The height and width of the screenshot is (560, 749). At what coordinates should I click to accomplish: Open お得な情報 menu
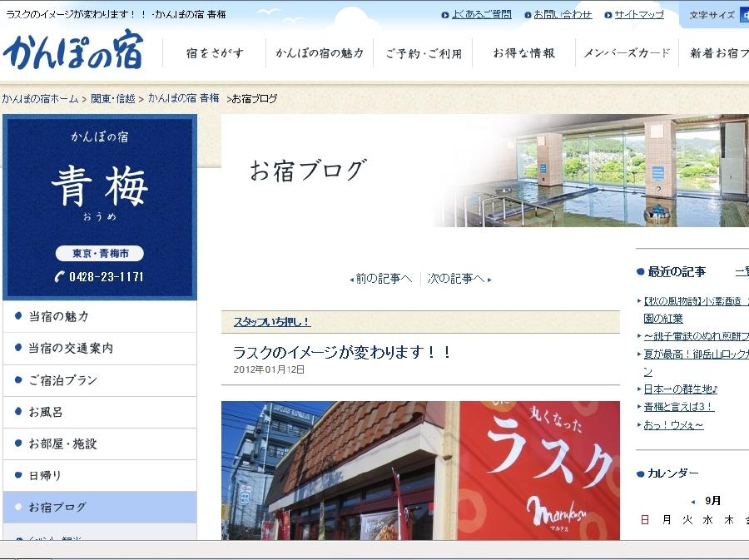point(524,53)
